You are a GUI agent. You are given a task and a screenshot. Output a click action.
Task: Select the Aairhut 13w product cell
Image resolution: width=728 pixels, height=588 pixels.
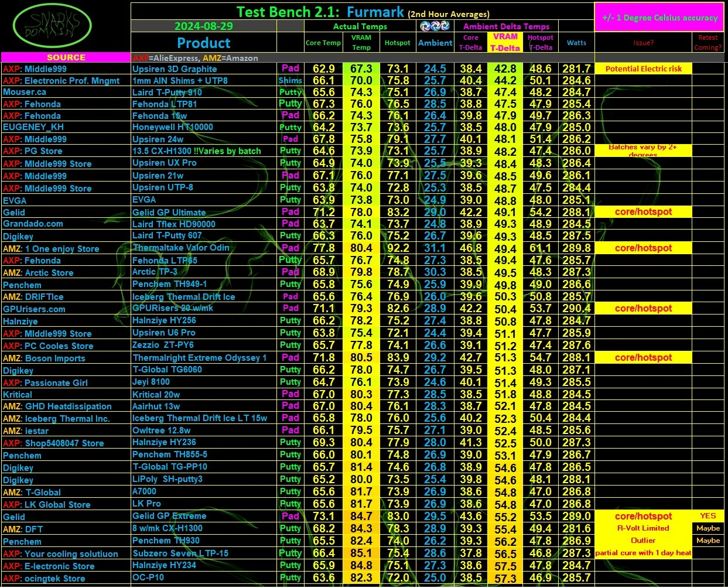click(204, 406)
